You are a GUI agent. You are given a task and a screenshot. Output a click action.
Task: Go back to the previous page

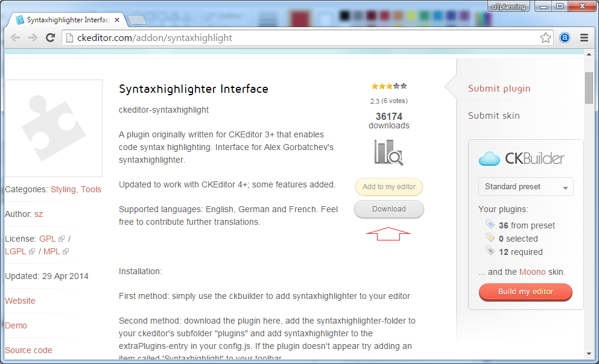point(15,38)
